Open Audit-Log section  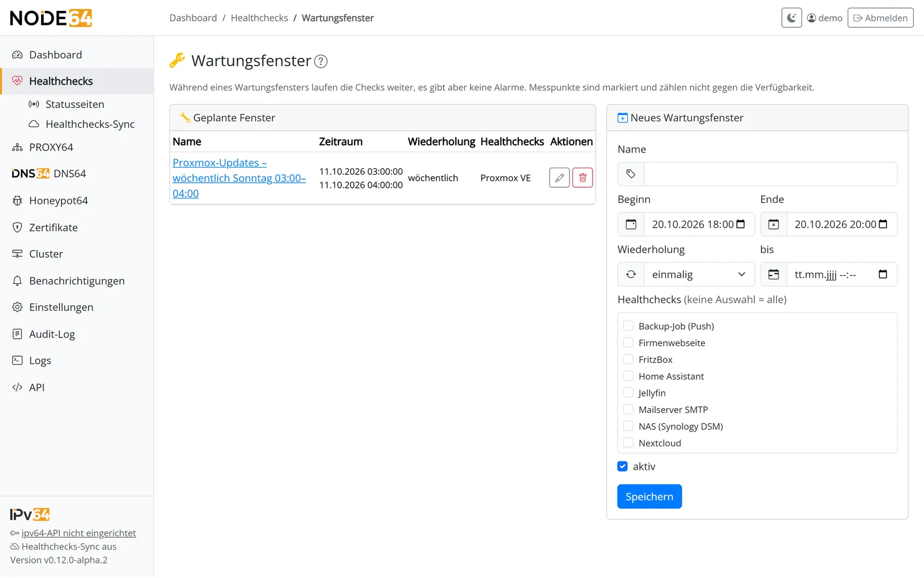(x=77, y=334)
